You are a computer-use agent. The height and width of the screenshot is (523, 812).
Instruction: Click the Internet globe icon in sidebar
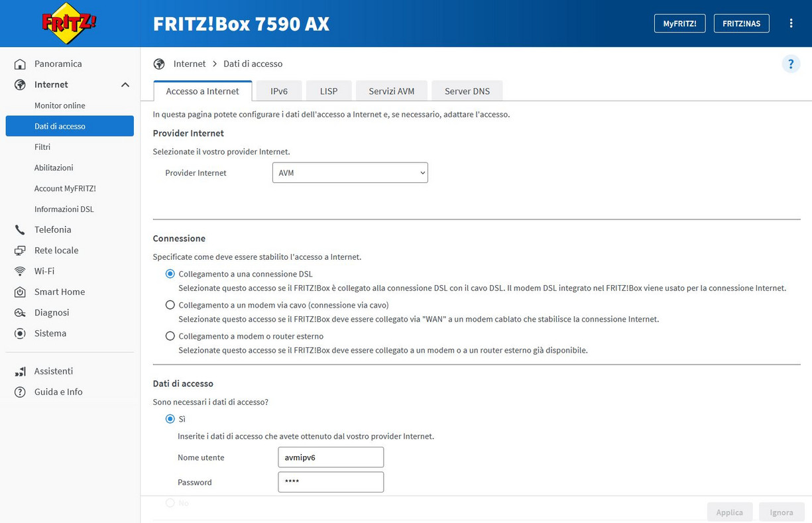coord(21,85)
